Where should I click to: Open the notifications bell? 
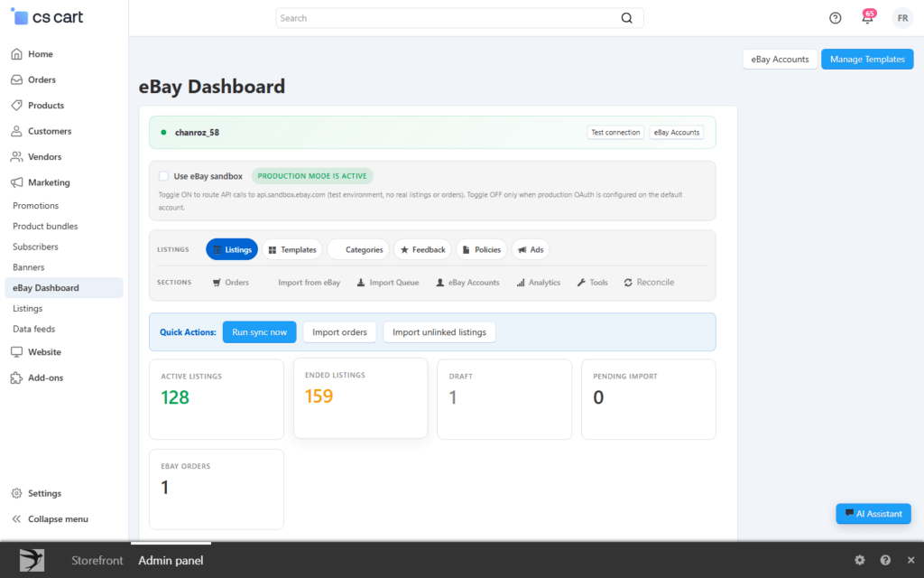point(867,17)
